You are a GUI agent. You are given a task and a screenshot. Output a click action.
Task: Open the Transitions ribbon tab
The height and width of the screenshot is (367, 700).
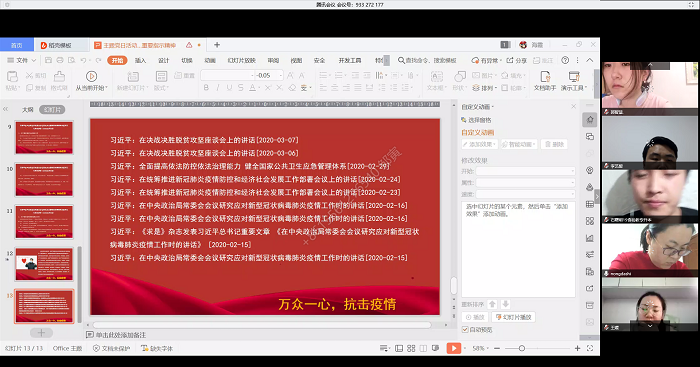tap(187, 60)
